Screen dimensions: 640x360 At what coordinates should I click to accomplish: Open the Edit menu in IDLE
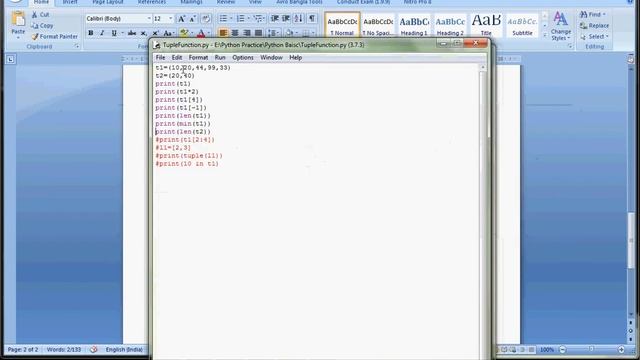[x=177, y=58]
